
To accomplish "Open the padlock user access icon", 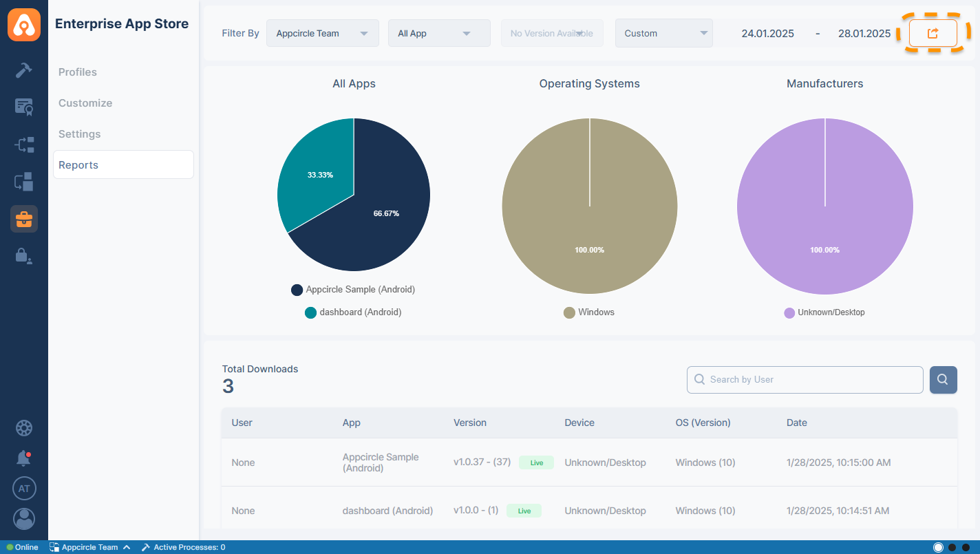I will [24, 256].
